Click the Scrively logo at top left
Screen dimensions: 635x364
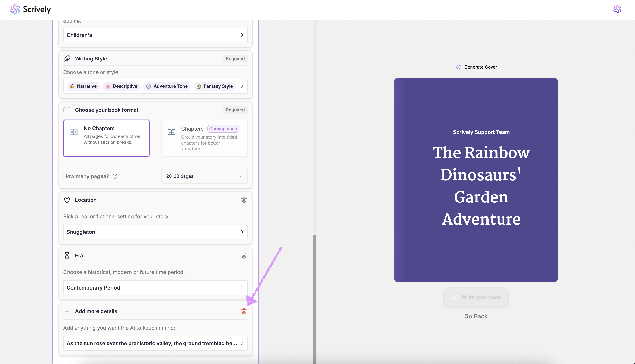point(30,10)
